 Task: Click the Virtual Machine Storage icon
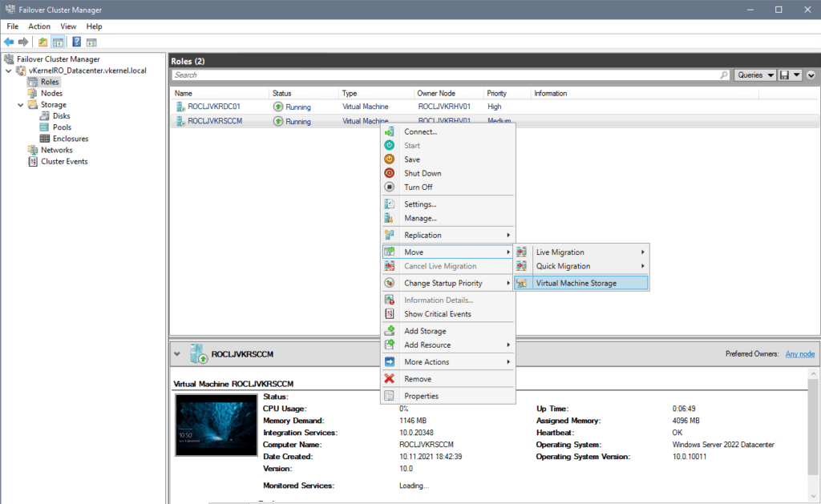click(x=521, y=283)
